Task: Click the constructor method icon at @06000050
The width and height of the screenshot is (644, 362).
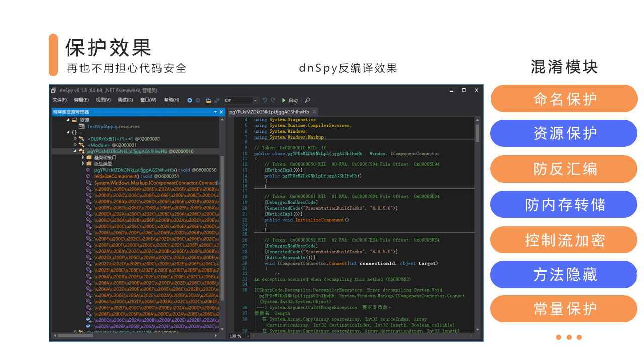Action: tap(88, 170)
